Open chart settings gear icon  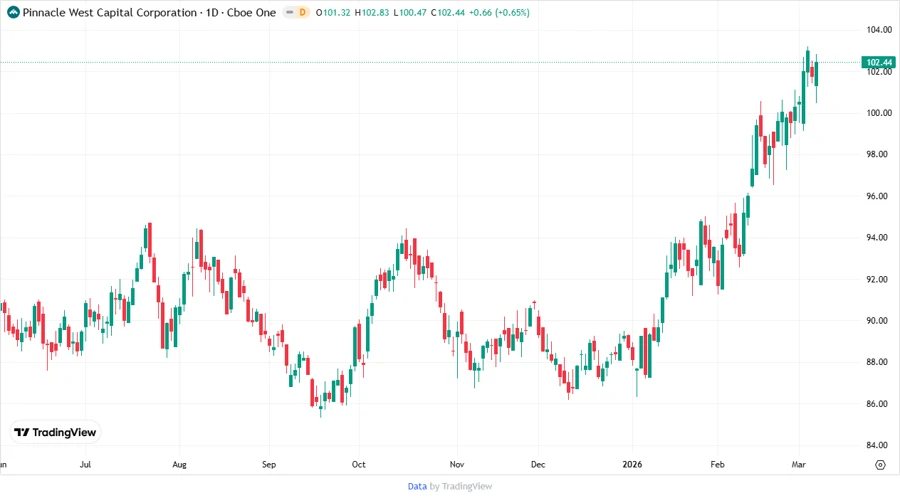click(x=880, y=465)
